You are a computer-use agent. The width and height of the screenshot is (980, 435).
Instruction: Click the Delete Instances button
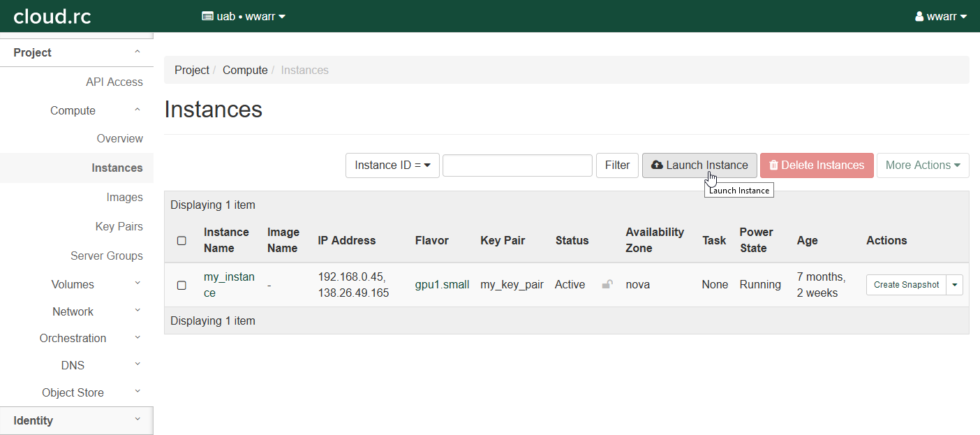click(816, 165)
